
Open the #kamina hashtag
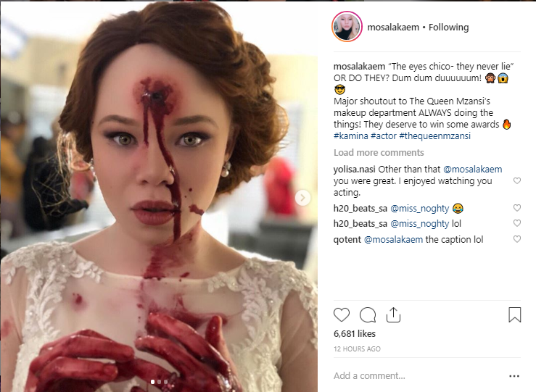[x=350, y=137]
